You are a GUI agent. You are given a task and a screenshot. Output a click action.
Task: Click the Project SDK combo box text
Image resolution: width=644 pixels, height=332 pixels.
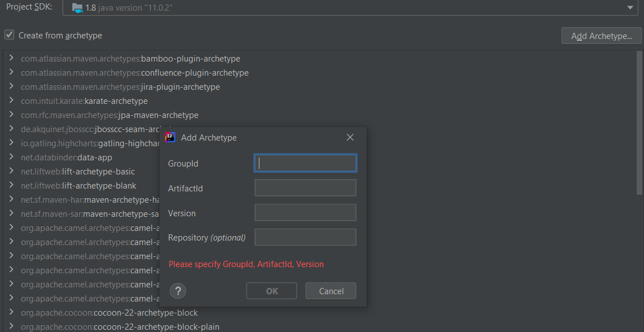coord(129,8)
